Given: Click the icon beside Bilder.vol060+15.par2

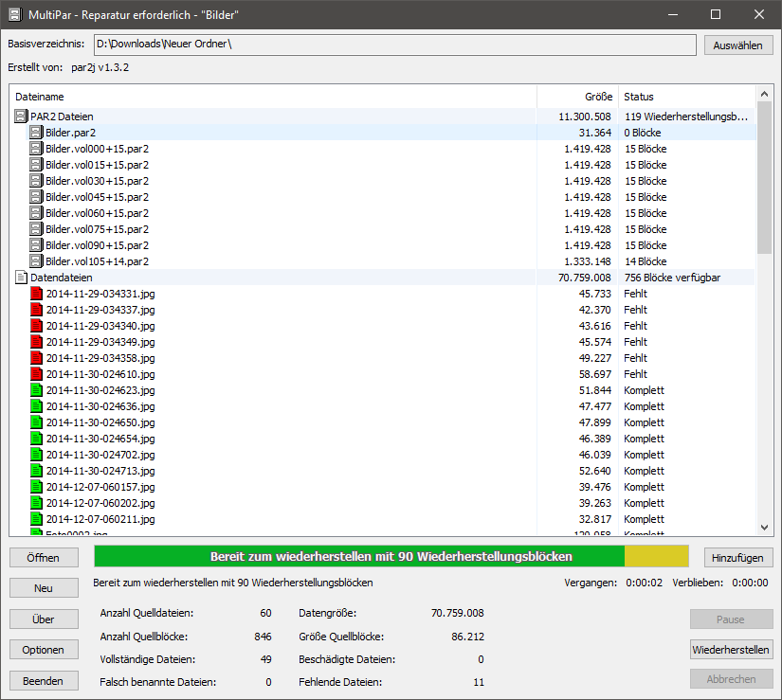Looking at the screenshot, I should [36, 213].
